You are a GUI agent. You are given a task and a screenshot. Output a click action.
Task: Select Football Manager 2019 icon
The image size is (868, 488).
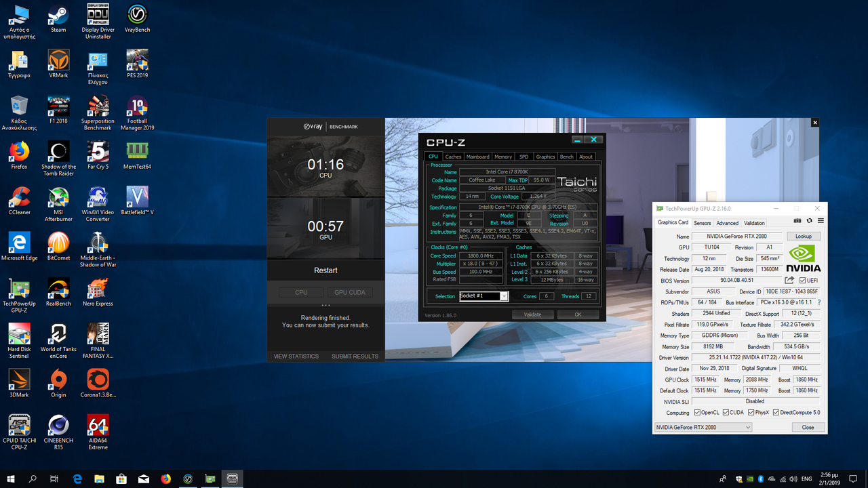pos(138,113)
